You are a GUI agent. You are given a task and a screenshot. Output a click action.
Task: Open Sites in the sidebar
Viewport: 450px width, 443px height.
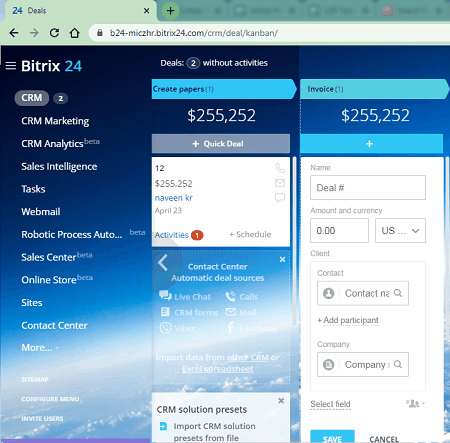(x=32, y=302)
